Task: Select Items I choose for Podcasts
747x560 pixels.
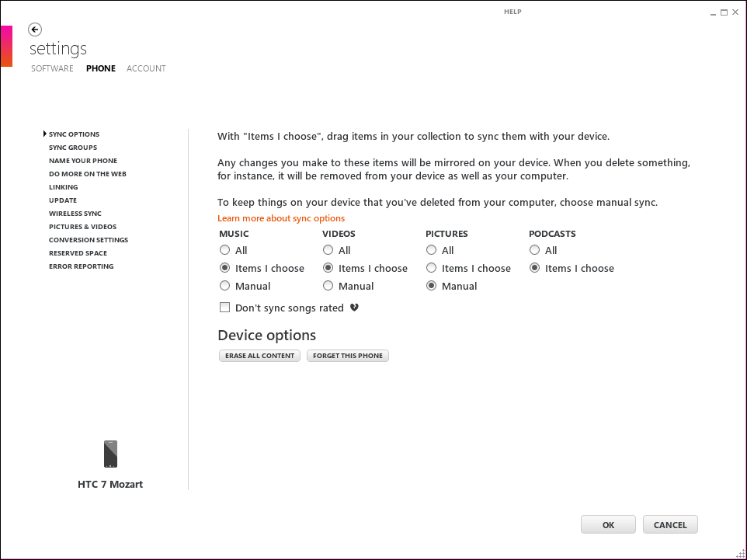Action: click(x=534, y=268)
